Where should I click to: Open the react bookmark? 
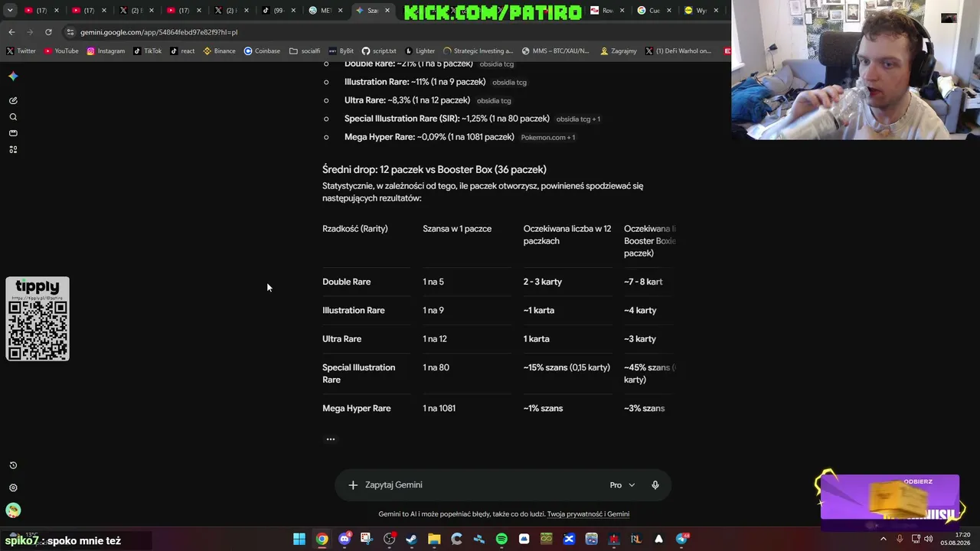tap(182, 51)
